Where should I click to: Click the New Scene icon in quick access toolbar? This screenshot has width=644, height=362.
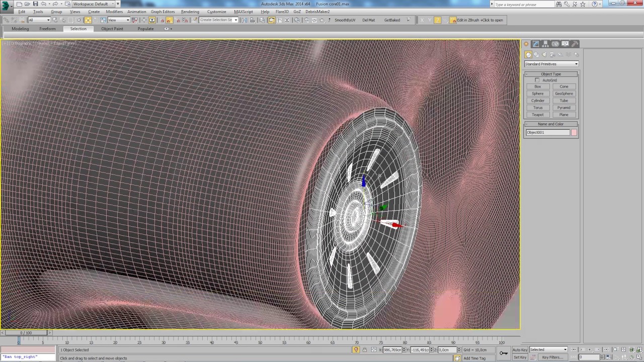point(19,4)
